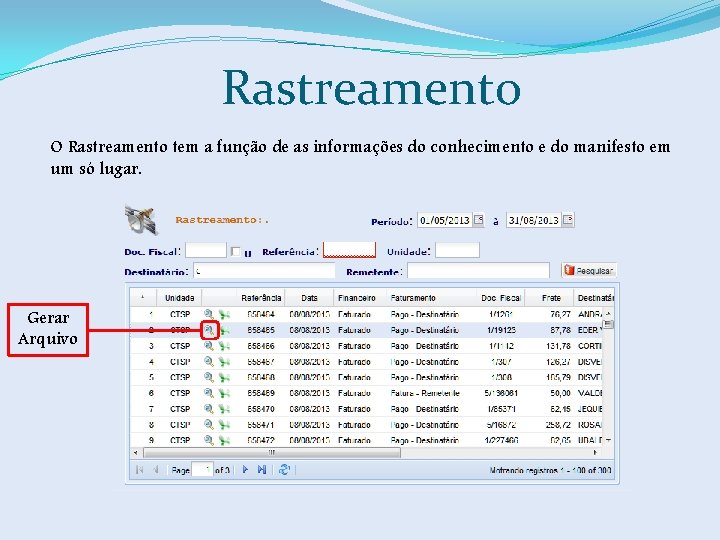Select the freight value '87,78'
Screen dimensions: 720x540
pyautogui.click(x=560, y=330)
